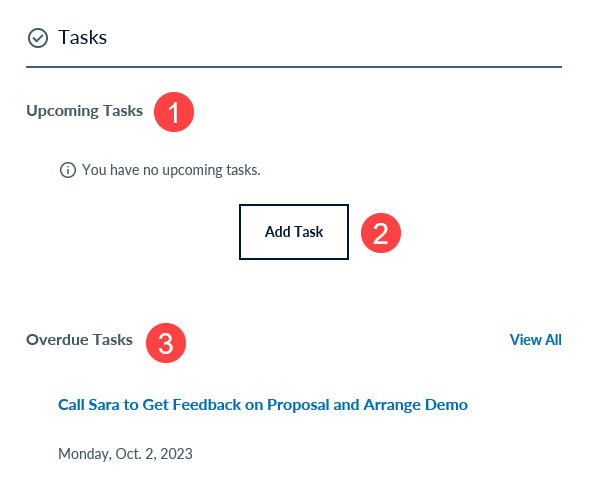Click the circled checkmark Tasks icon

pos(38,38)
